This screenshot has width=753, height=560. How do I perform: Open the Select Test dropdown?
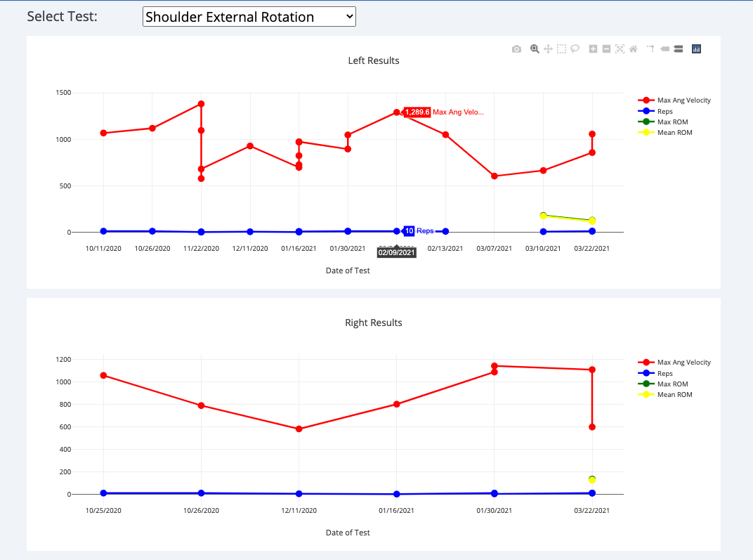[x=249, y=18]
